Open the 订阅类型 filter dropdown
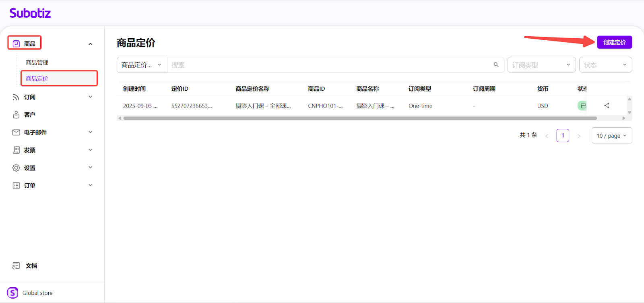This screenshot has height=303, width=644. [541, 65]
